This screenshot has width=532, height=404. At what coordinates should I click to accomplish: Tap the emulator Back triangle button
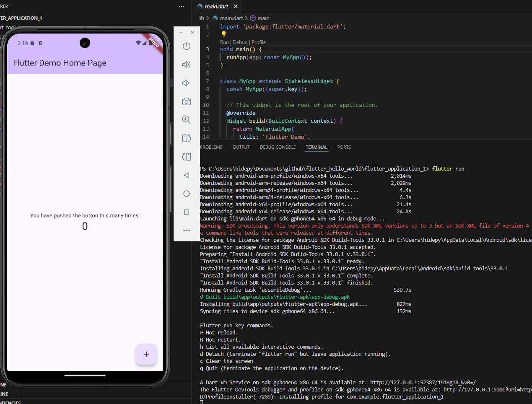[187, 175]
